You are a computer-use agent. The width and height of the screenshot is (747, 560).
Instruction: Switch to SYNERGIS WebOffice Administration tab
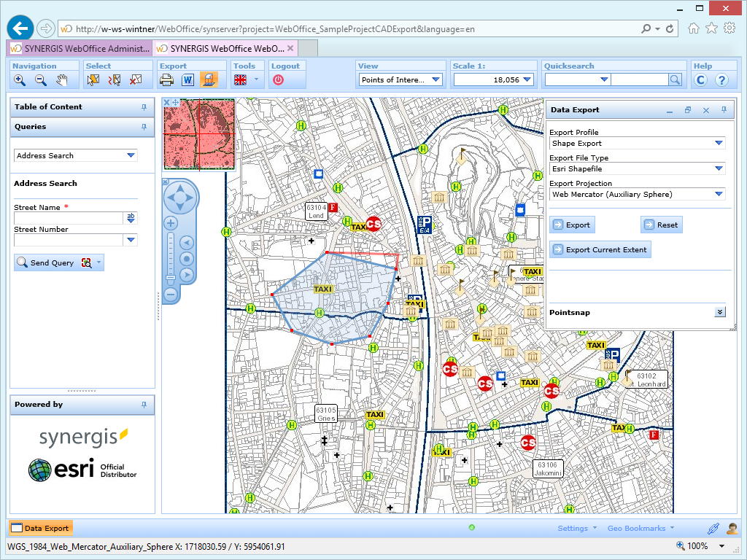(80, 48)
